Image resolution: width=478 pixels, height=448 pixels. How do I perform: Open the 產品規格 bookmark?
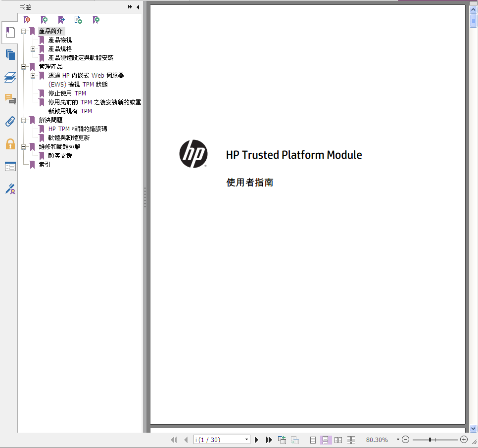click(60, 49)
